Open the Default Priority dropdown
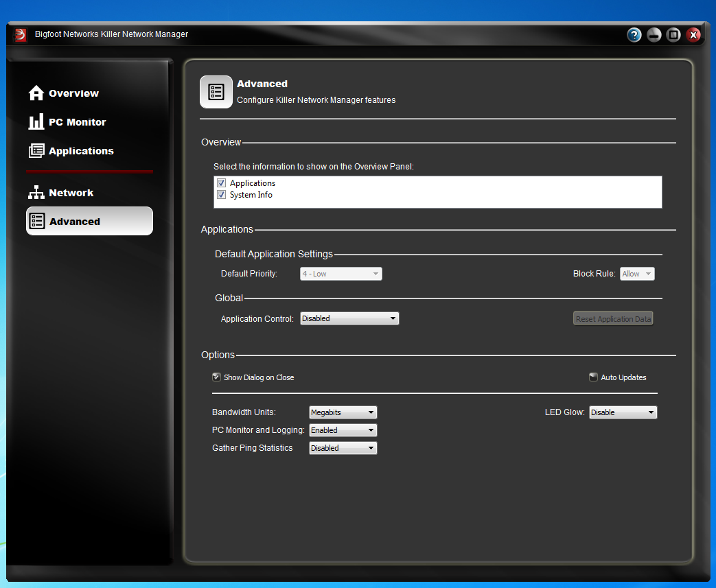 click(340, 274)
